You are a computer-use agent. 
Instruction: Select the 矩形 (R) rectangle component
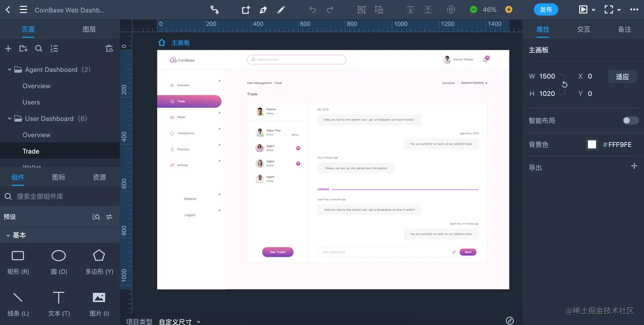coord(18,262)
